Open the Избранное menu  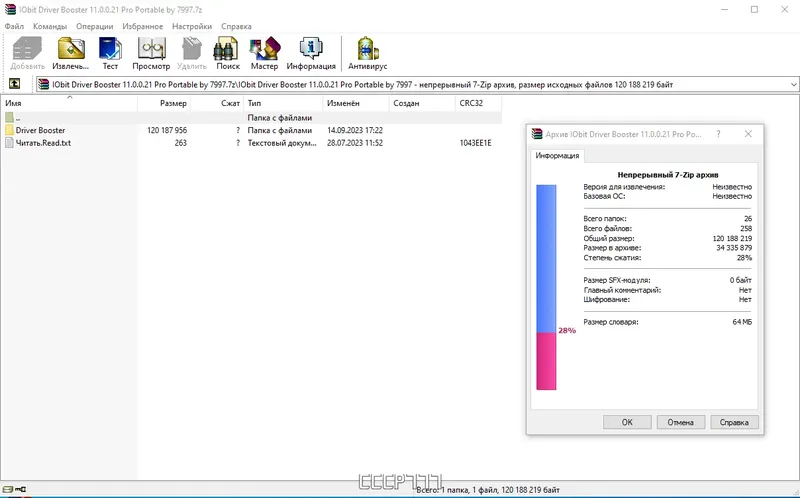[x=143, y=26]
